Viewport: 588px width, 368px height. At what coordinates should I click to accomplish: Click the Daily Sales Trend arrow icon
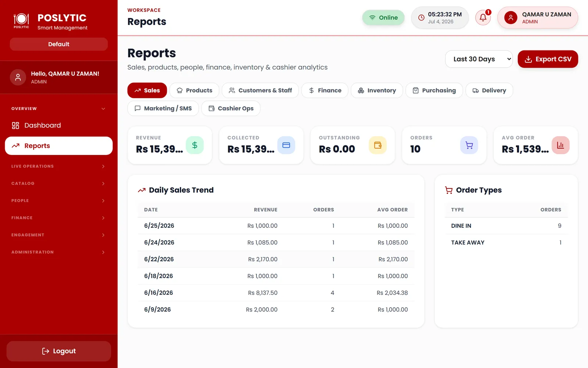click(x=141, y=190)
